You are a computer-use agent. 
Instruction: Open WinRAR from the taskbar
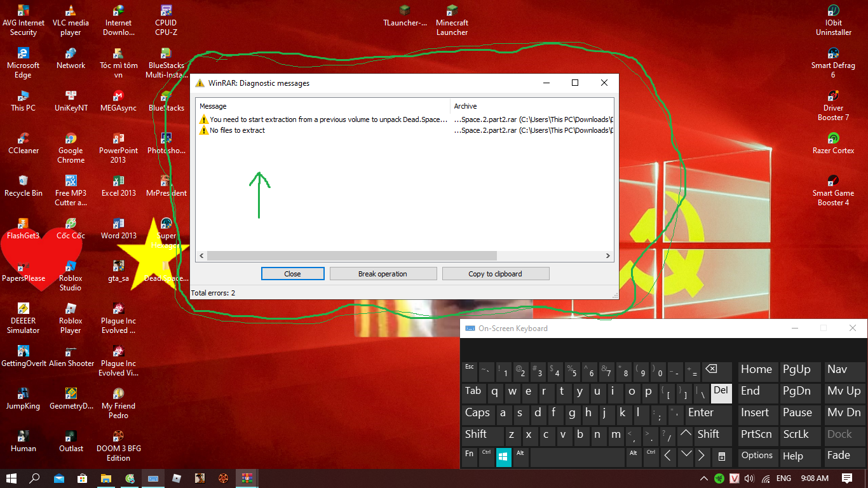[x=247, y=478]
